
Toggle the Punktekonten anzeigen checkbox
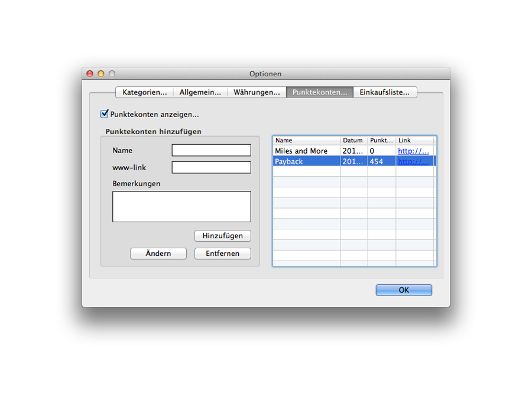(x=105, y=114)
